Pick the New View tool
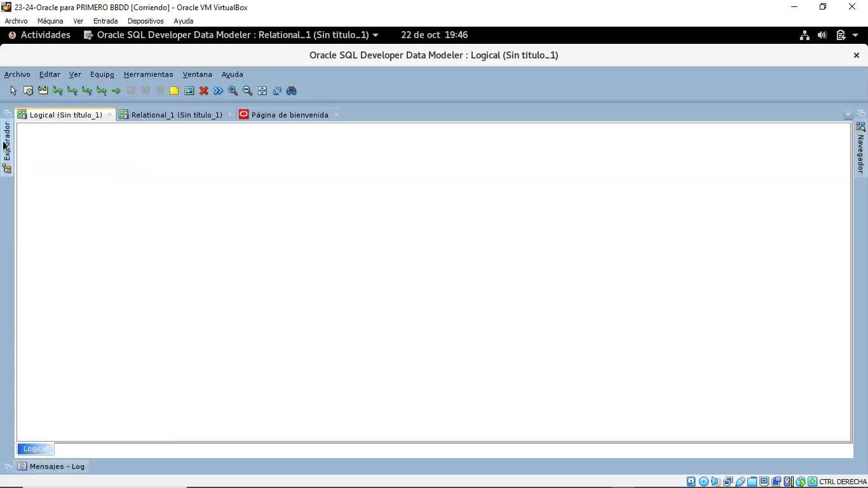Viewport: 868px width, 488px height. [x=43, y=91]
